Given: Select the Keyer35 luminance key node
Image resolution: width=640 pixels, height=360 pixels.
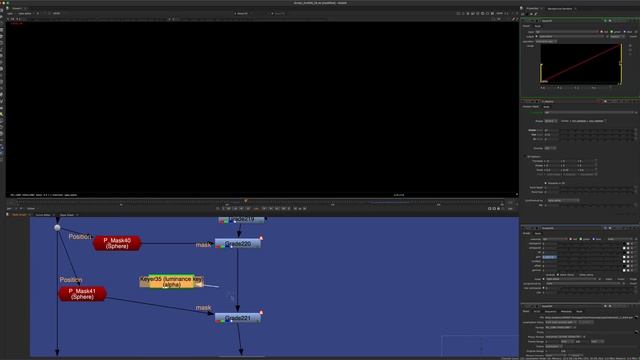Looking at the screenshot, I should [171, 282].
